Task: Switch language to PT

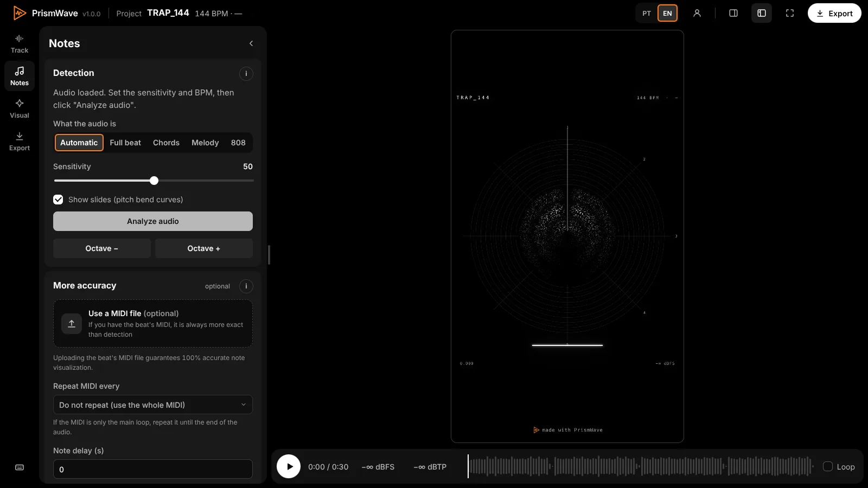Action: click(647, 13)
